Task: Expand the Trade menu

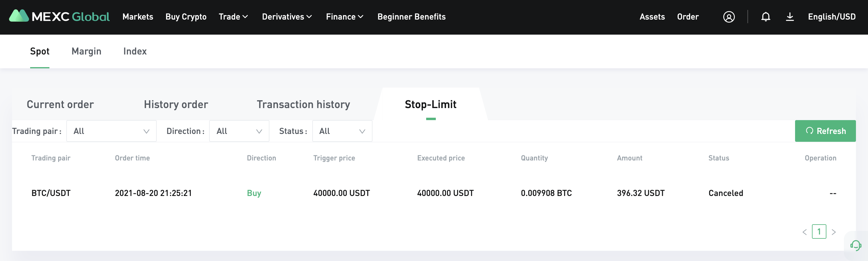Action: click(x=233, y=17)
